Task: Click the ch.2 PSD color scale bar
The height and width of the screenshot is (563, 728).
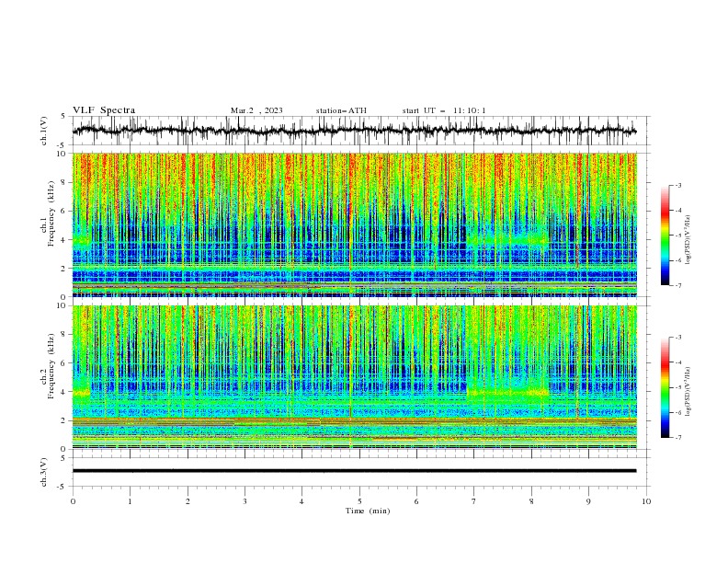Action: click(665, 387)
